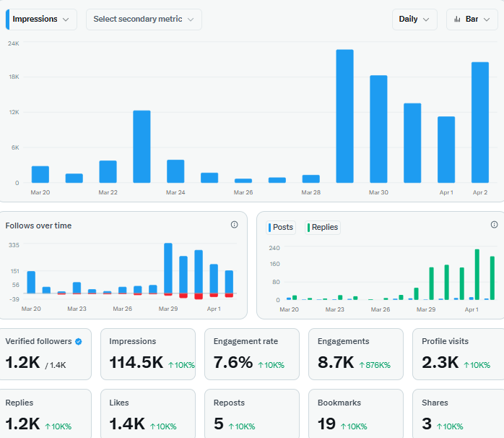Toggle the Posts series in the legend
Image resolution: width=504 pixels, height=438 pixels.
(281, 227)
